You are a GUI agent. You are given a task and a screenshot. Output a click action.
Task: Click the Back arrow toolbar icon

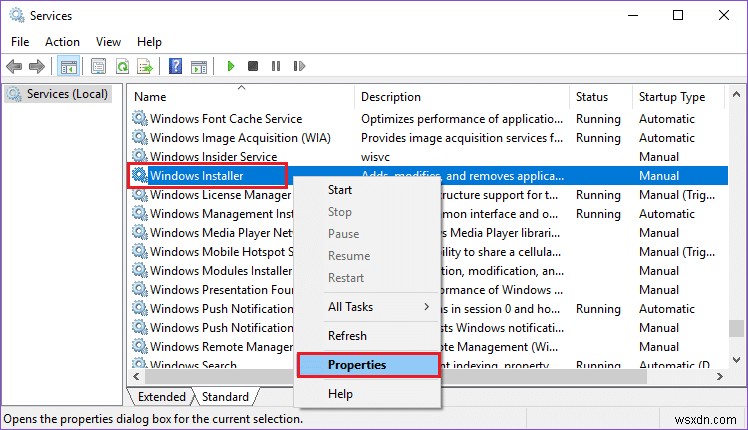pyautogui.click(x=14, y=66)
